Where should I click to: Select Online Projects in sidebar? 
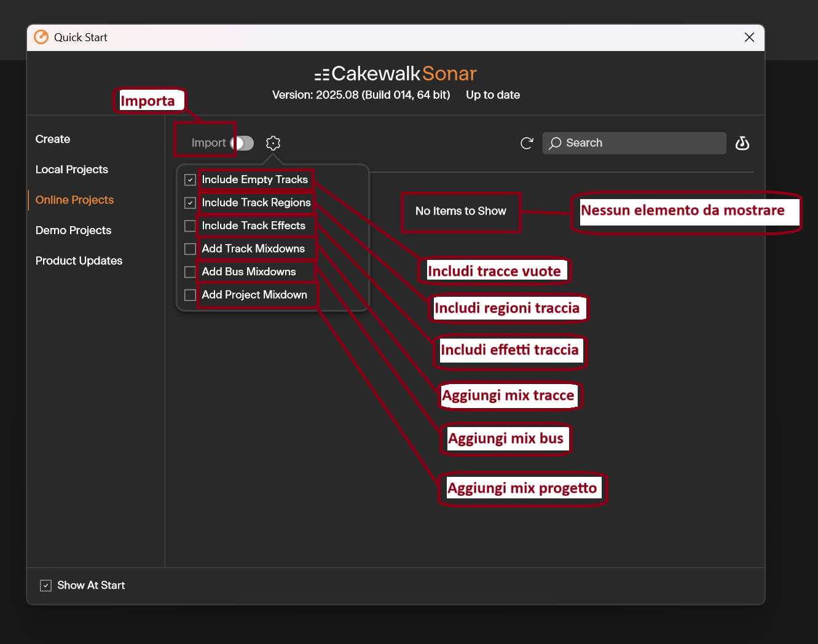tap(74, 200)
